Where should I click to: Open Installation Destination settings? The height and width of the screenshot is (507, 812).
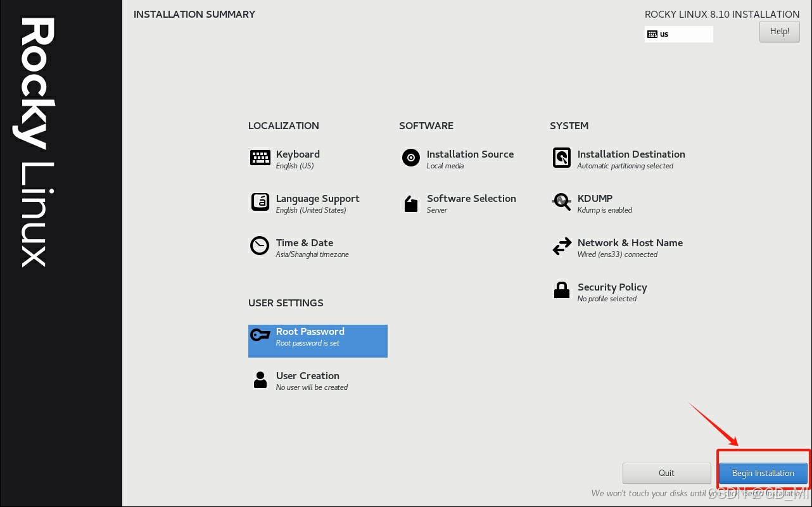click(x=631, y=154)
